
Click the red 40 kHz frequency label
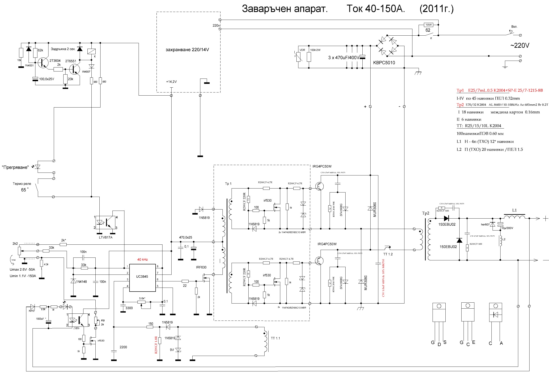[143, 259]
